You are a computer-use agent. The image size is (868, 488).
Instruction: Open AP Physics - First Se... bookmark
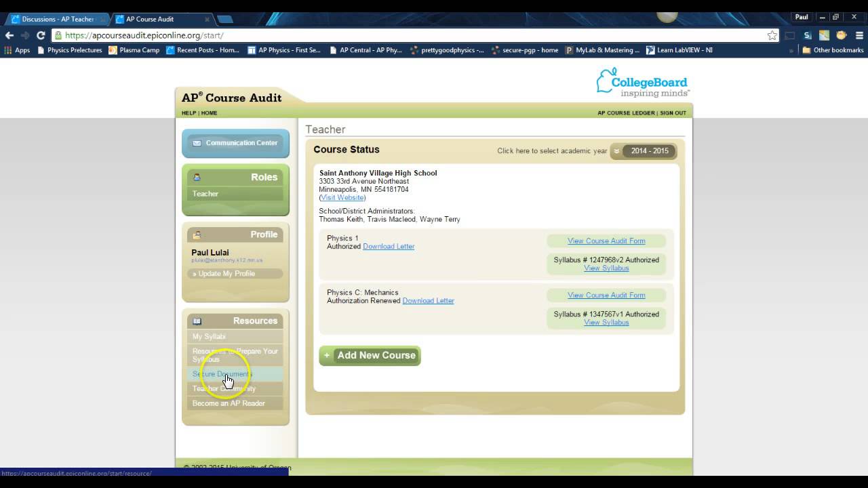(x=284, y=50)
